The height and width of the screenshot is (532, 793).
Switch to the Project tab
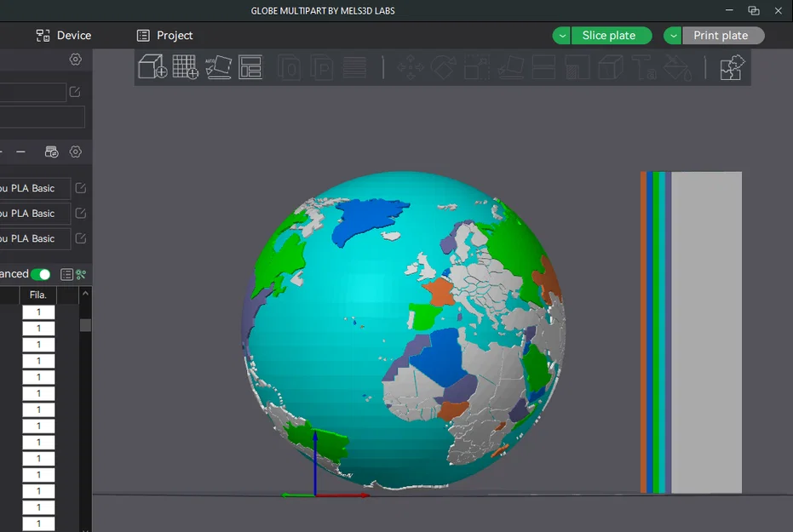[x=165, y=36]
